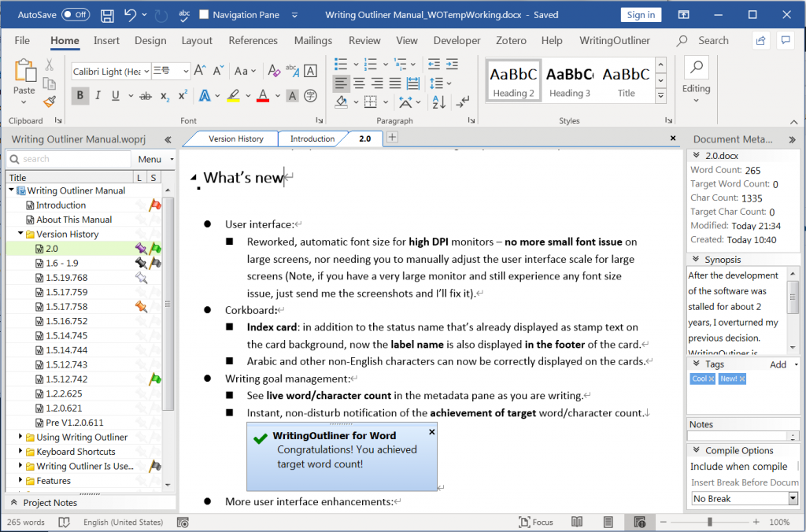Expand the Keyboard Shortcuts folder
The width and height of the screenshot is (806, 532).
click(20, 451)
